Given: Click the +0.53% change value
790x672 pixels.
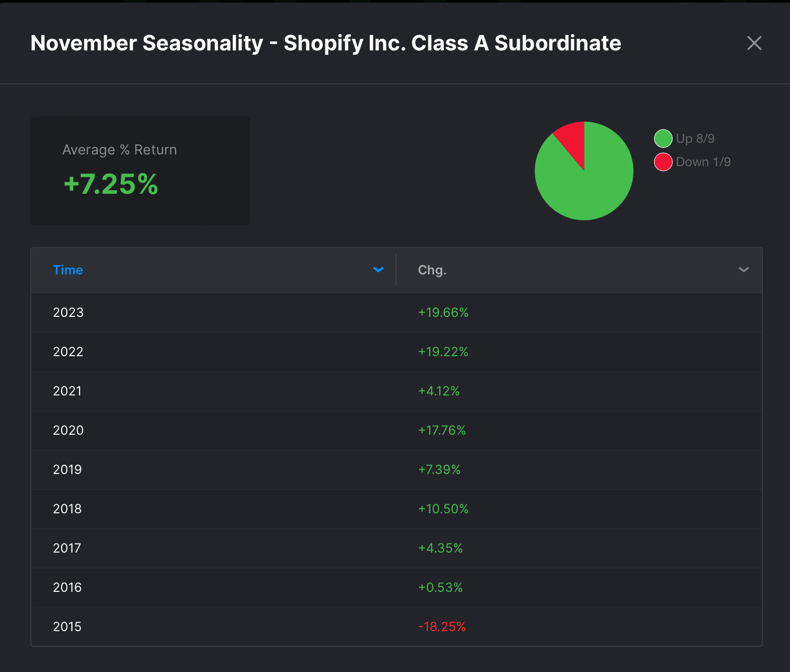Looking at the screenshot, I should pyautogui.click(x=440, y=588).
